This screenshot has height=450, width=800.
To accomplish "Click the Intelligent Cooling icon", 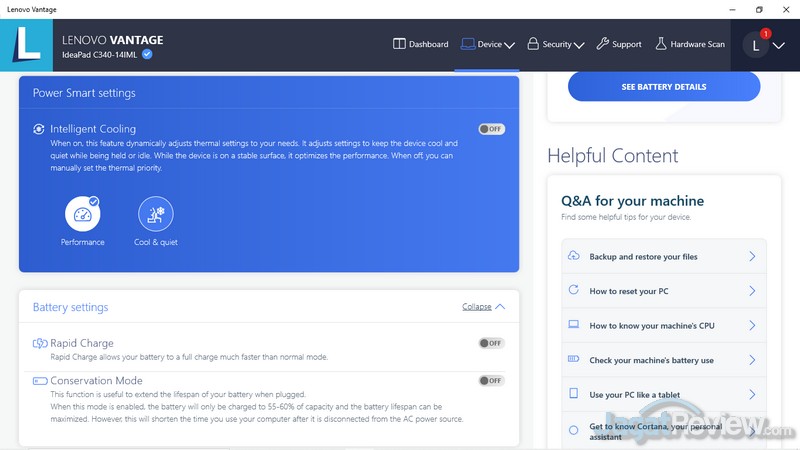I will pyautogui.click(x=39, y=129).
